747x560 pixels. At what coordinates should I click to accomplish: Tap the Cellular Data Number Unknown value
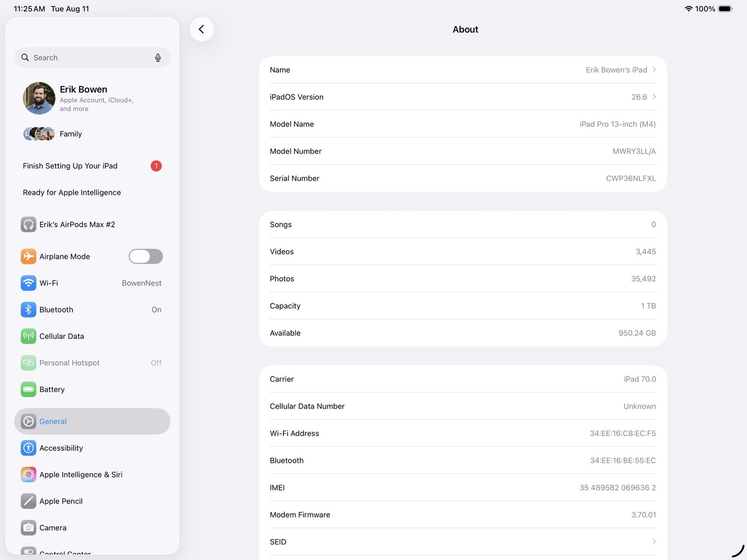640,406
